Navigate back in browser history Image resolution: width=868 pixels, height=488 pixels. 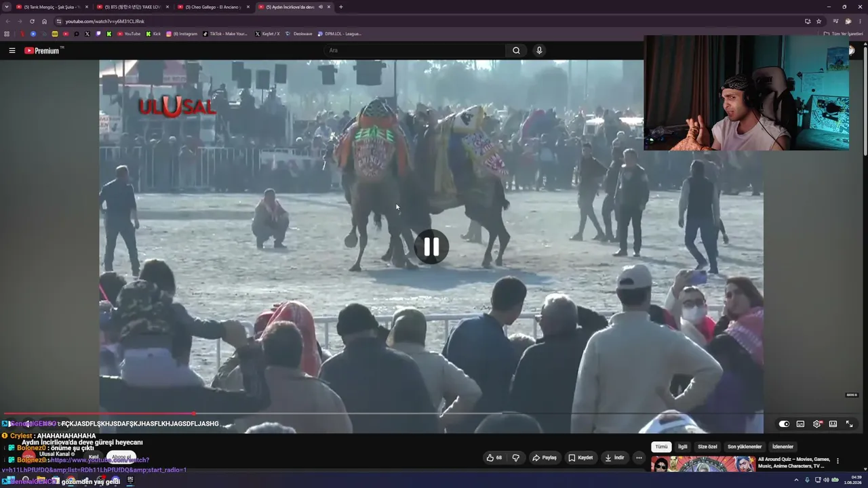7,21
